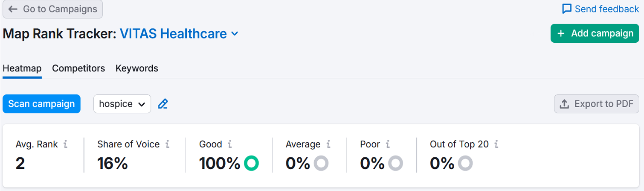Open the hospice keyword dropdown
This screenshot has height=191, width=644.
pyautogui.click(x=122, y=104)
